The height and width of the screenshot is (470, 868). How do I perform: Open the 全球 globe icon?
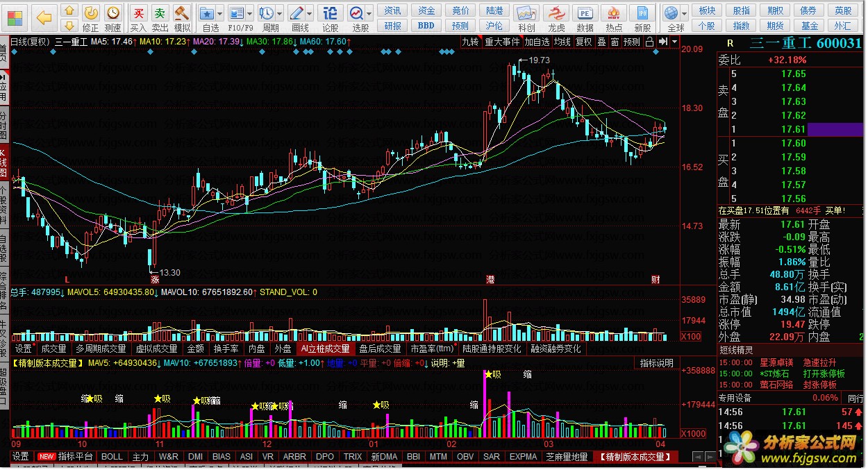coord(671,12)
